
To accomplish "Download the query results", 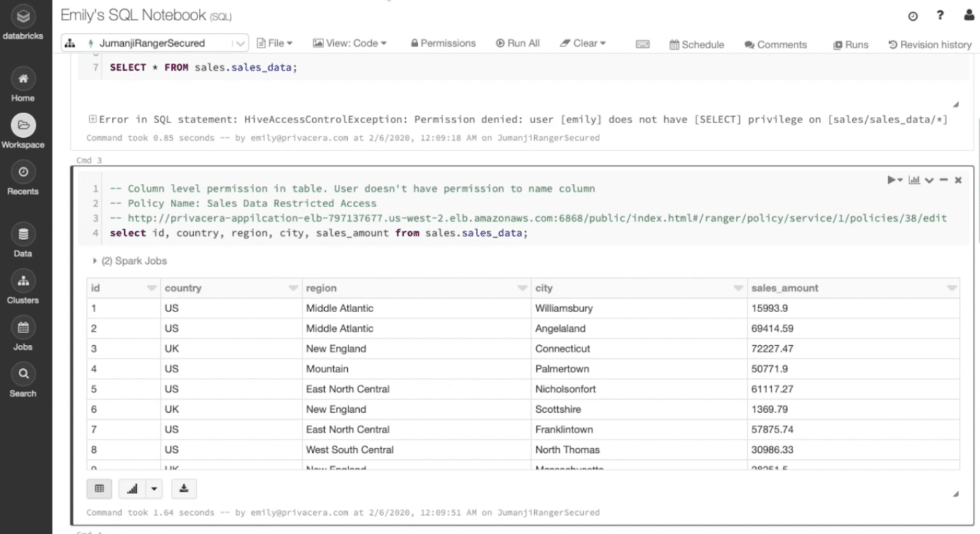I will point(184,489).
